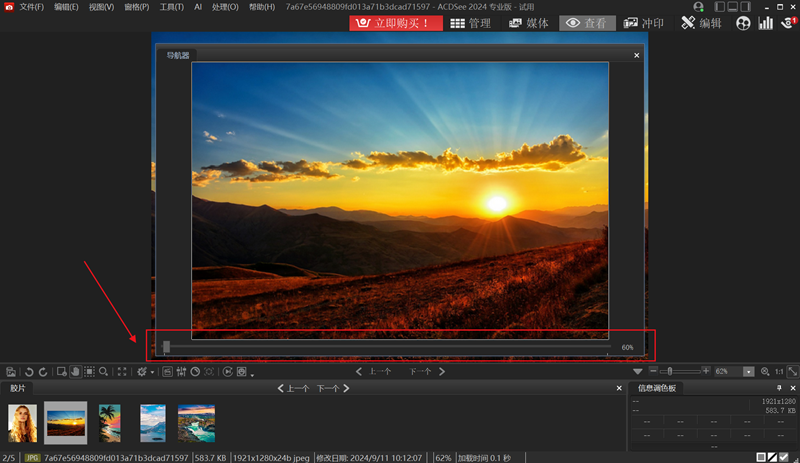This screenshot has height=463, width=800.
Task: Rotate image right icon
Action: click(x=43, y=372)
